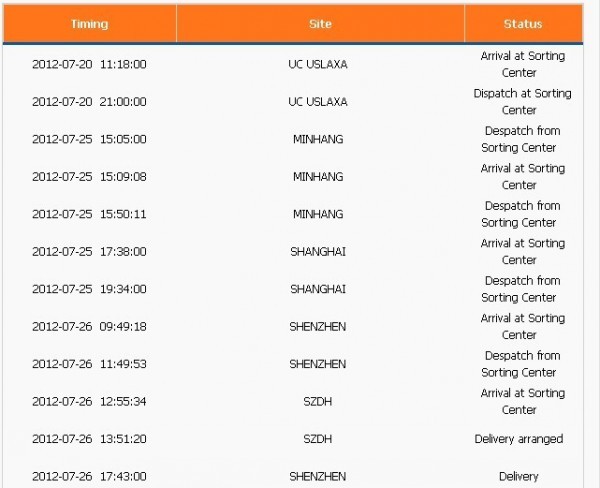The width and height of the screenshot is (600, 488).
Task: Click SHANGHAI site in the 17:38:00 row
Action: [318, 251]
